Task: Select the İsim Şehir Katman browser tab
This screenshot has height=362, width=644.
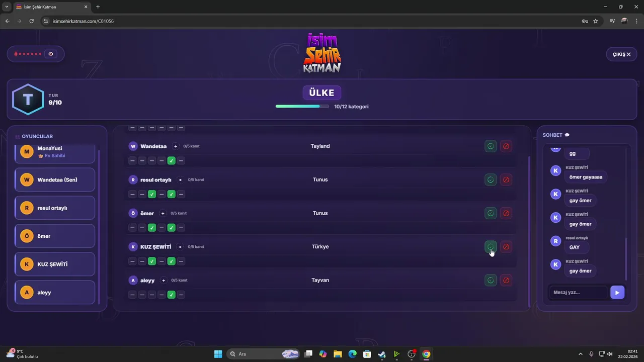Action: [x=51, y=7]
